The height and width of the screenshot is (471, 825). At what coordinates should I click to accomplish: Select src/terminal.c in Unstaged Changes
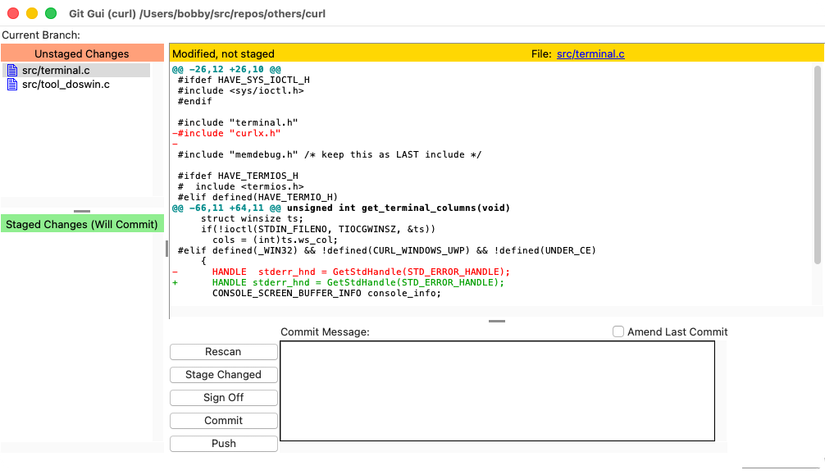point(58,71)
